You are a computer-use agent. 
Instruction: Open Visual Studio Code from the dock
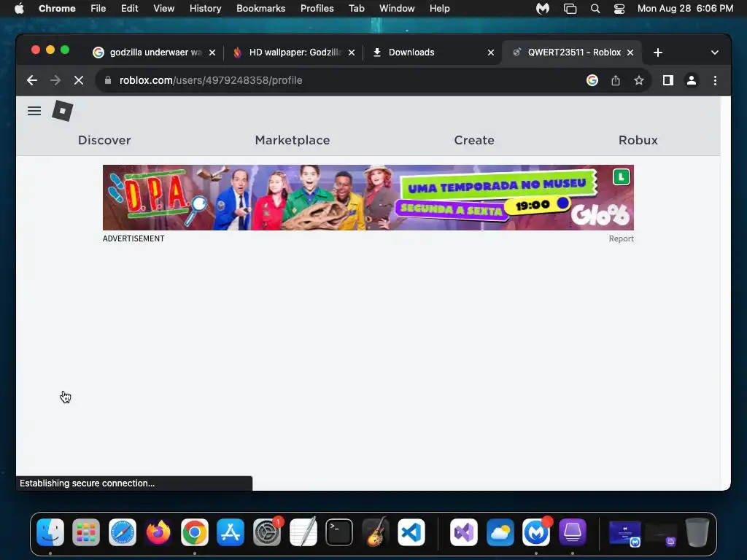411,532
